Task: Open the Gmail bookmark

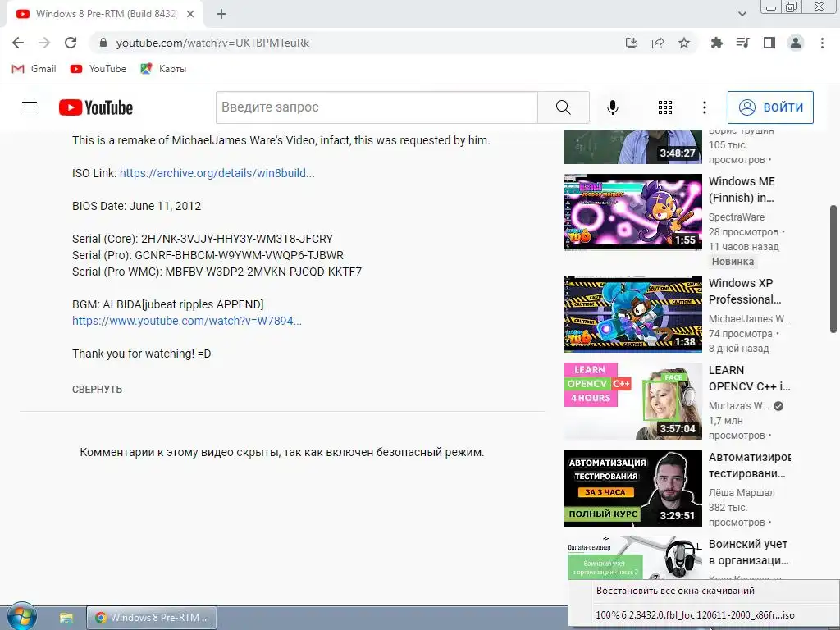Action: 34,69
